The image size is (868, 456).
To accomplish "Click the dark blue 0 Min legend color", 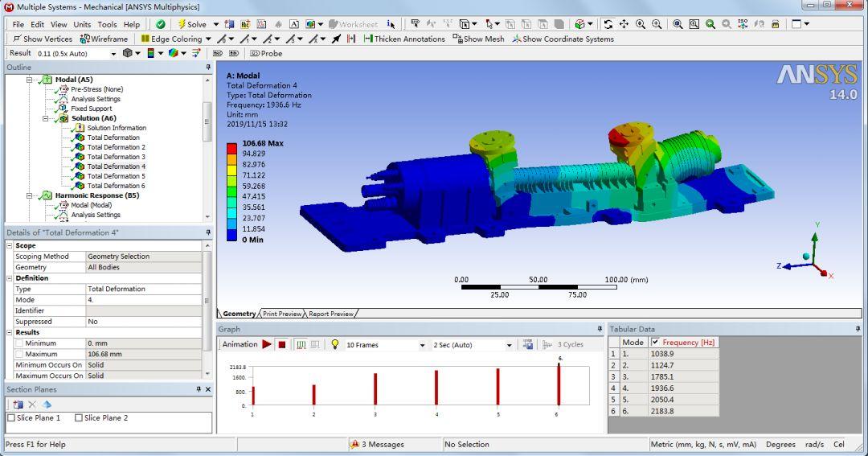I will (x=232, y=235).
